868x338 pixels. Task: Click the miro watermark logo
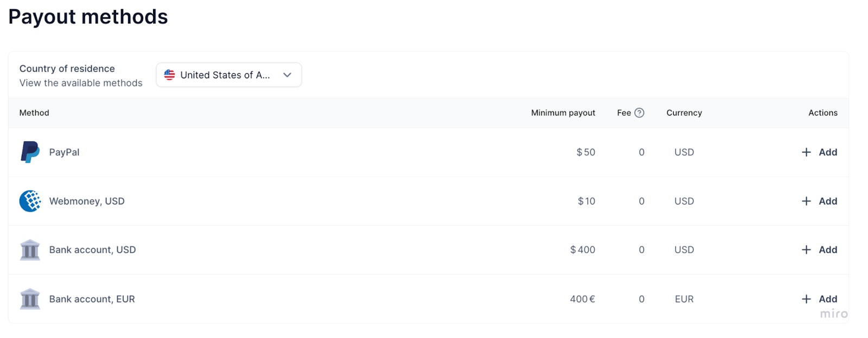[x=834, y=314]
